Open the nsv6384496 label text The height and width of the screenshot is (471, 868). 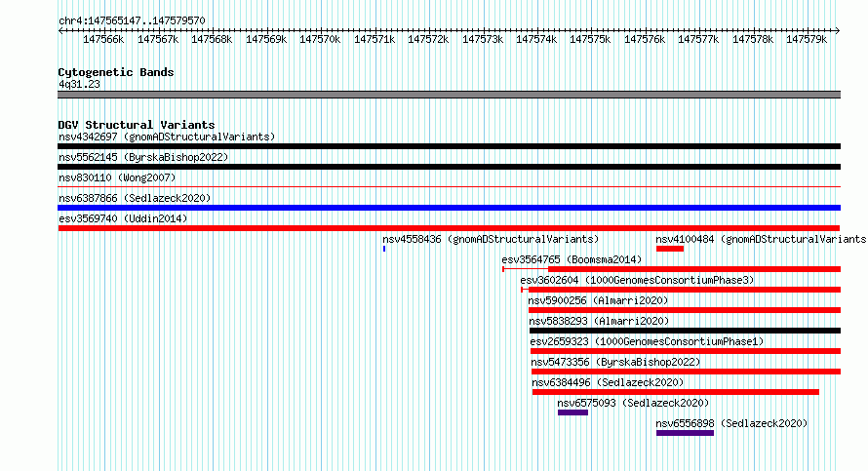pyautogui.click(x=608, y=382)
